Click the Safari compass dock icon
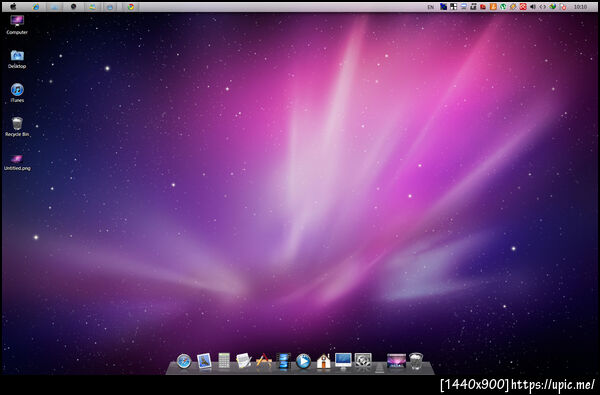 184,361
